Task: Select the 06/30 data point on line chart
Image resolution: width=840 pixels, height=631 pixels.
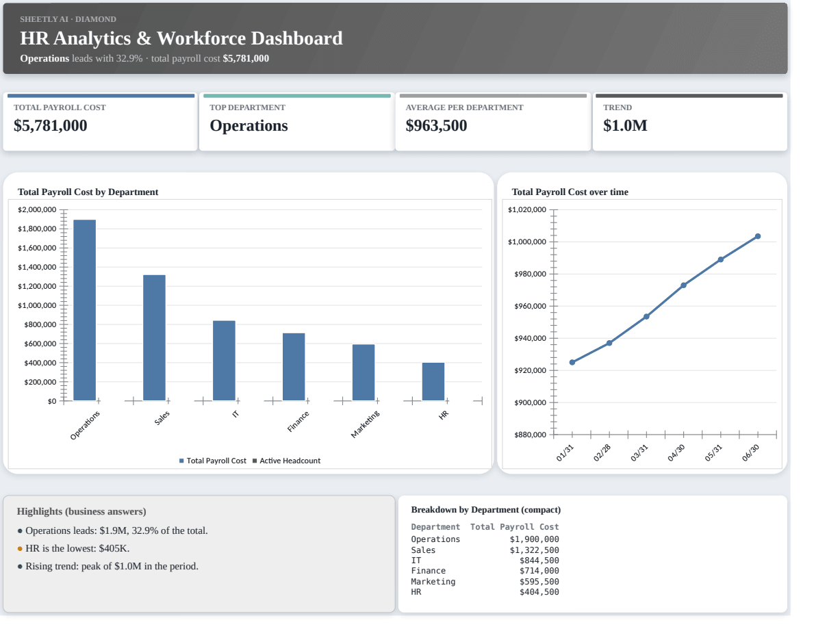Action: point(758,236)
